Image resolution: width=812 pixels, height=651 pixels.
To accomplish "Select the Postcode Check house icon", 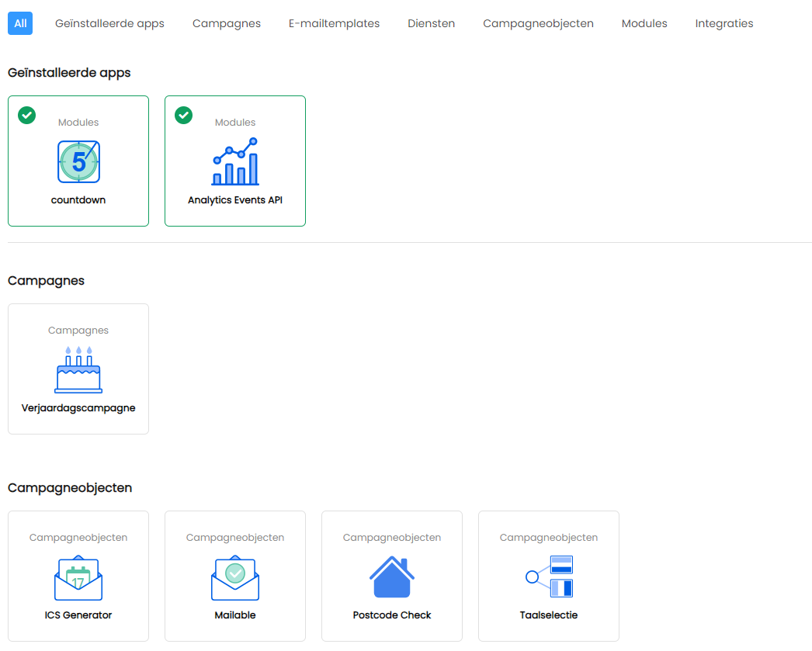I will point(392,577).
